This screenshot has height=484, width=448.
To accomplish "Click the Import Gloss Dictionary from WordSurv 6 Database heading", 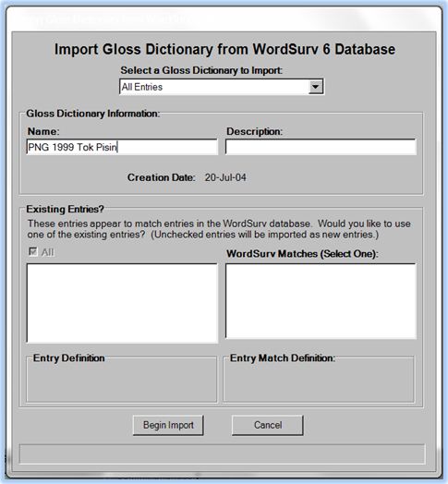I will click(224, 49).
